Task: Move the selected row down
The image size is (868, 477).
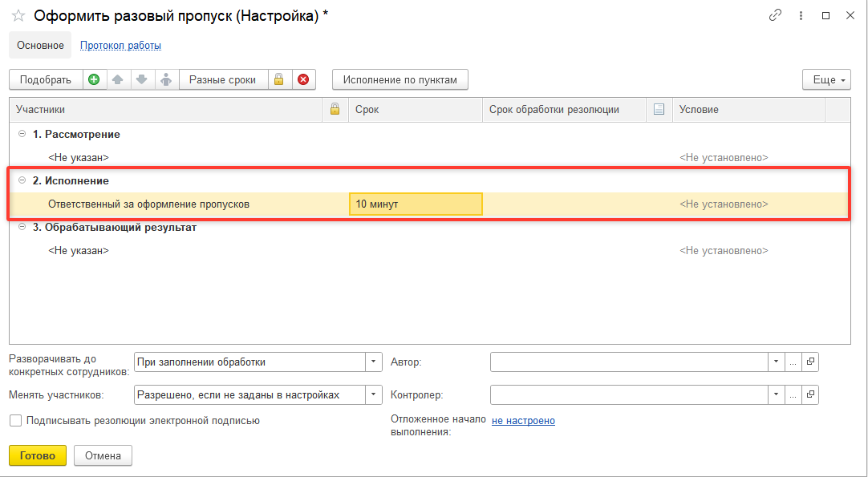Action: [142, 79]
